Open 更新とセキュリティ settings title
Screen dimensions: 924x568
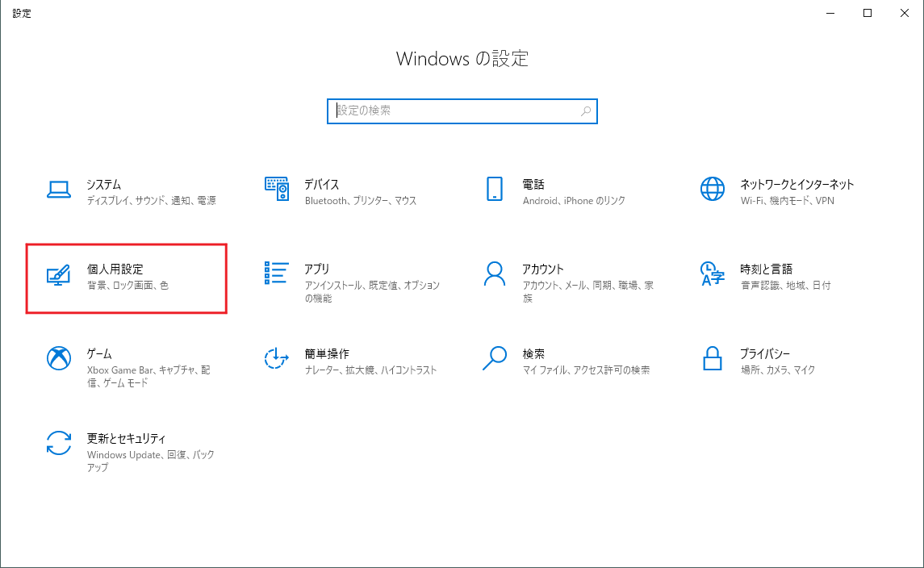pos(126,439)
